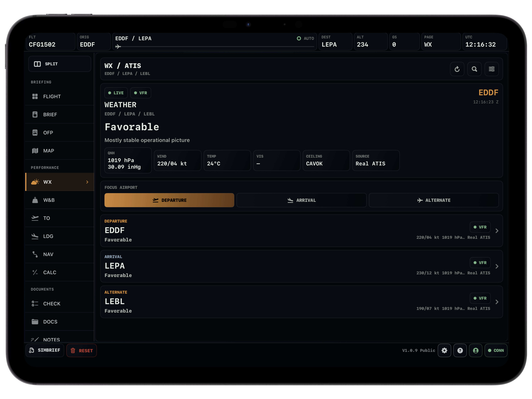Viewport: 532px width, 399px height.
Task: Click the refresh weather icon
Action: point(457,69)
